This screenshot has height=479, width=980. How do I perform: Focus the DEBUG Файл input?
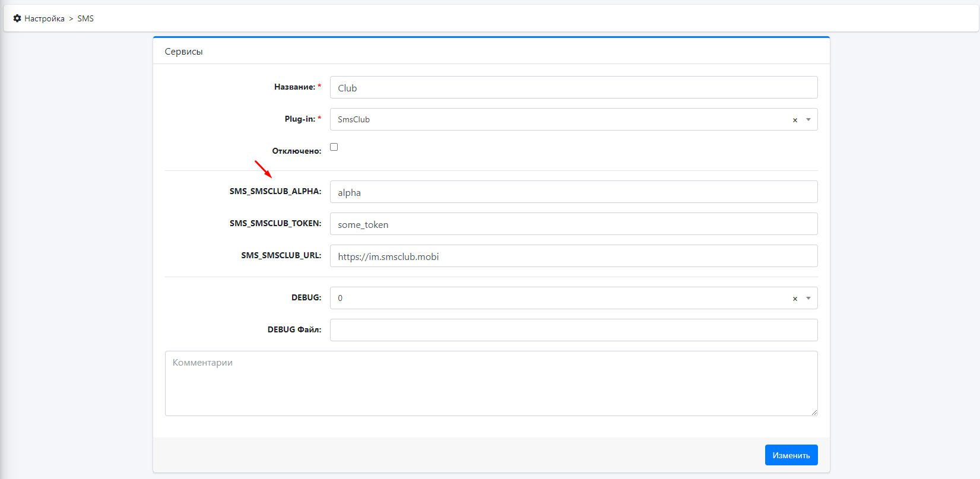[x=573, y=330]
